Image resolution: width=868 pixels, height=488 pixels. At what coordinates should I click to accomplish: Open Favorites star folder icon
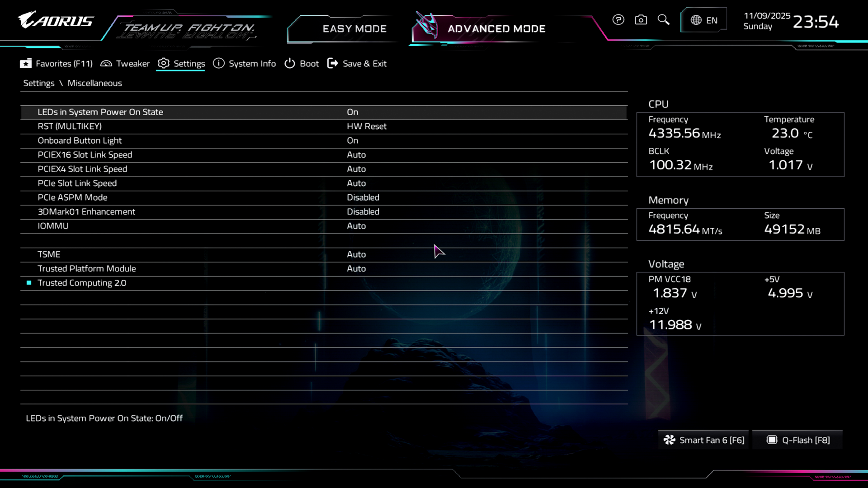26,64
